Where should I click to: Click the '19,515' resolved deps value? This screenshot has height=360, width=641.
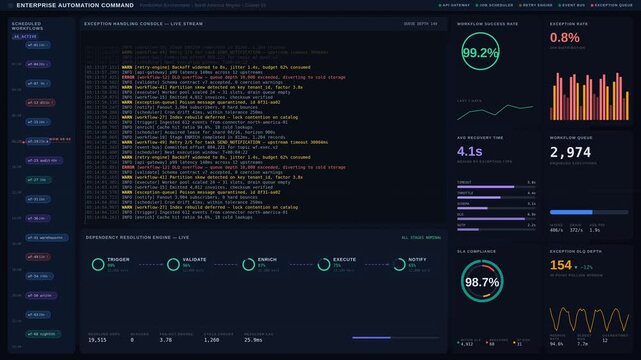coord(97,340)
